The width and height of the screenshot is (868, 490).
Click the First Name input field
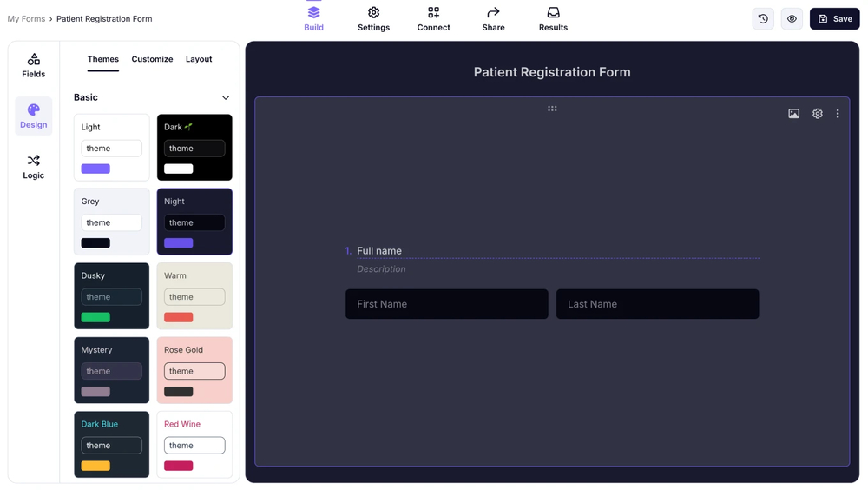coord(446,304)
